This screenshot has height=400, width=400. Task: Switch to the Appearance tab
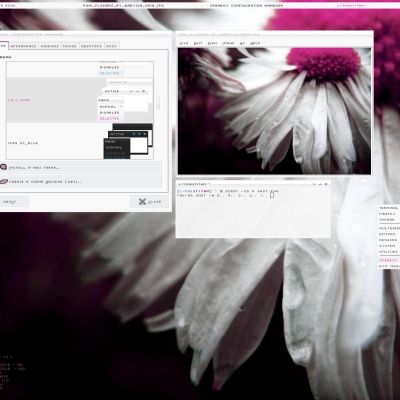[23, 46]
